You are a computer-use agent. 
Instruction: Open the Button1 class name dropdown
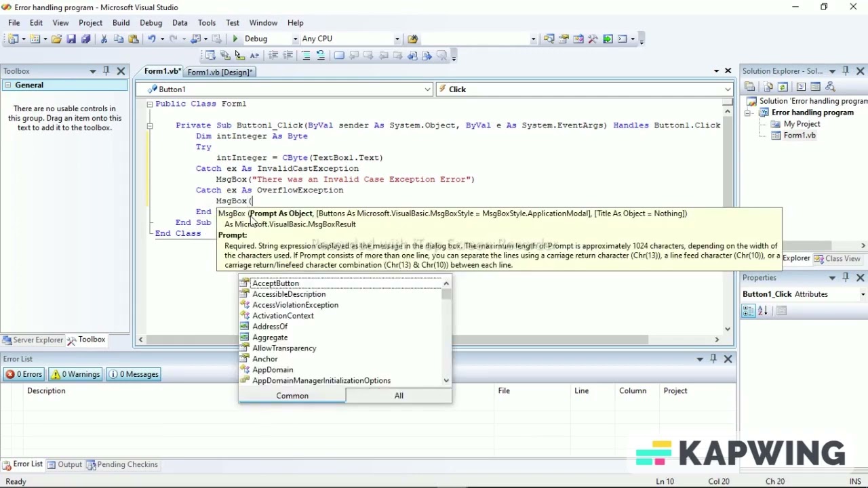pos(427,89)
